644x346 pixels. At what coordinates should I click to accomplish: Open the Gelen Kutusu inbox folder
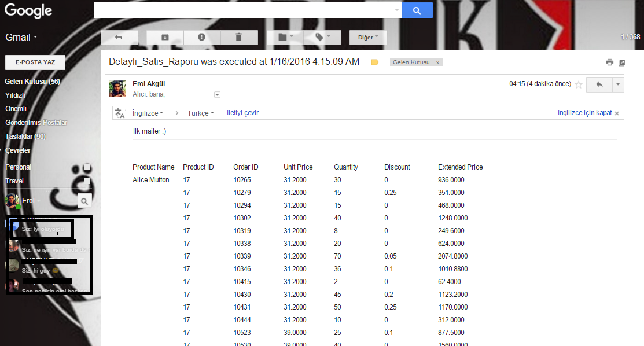tap(32, 82)
